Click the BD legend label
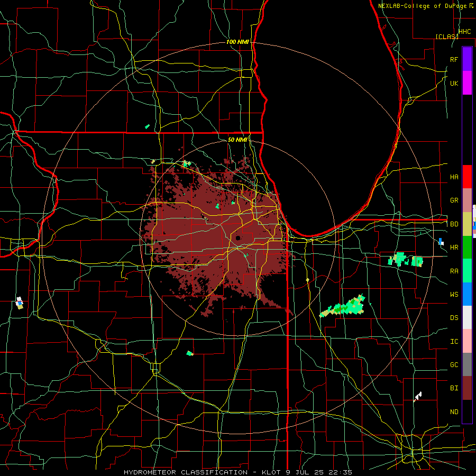 (x=454, y=224)
